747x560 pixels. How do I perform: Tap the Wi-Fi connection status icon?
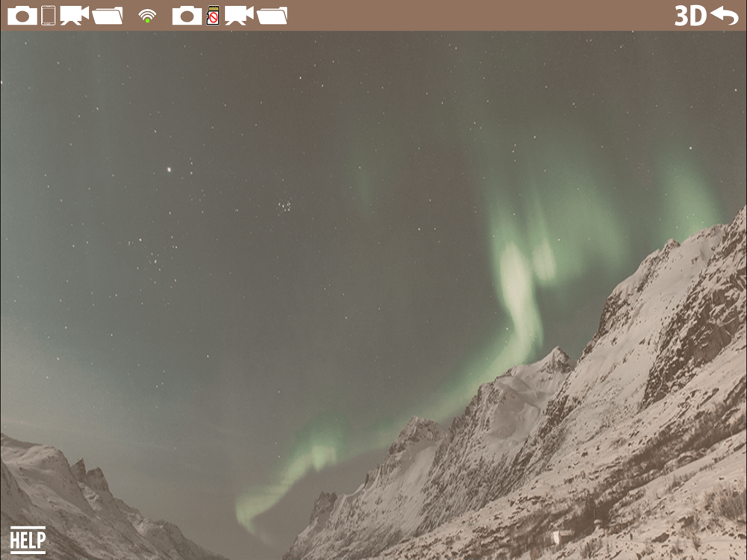point(147,16)
